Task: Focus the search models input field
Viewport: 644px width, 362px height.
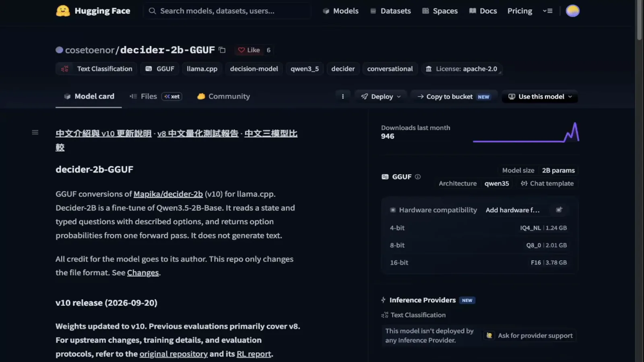Action: [227, 11]
